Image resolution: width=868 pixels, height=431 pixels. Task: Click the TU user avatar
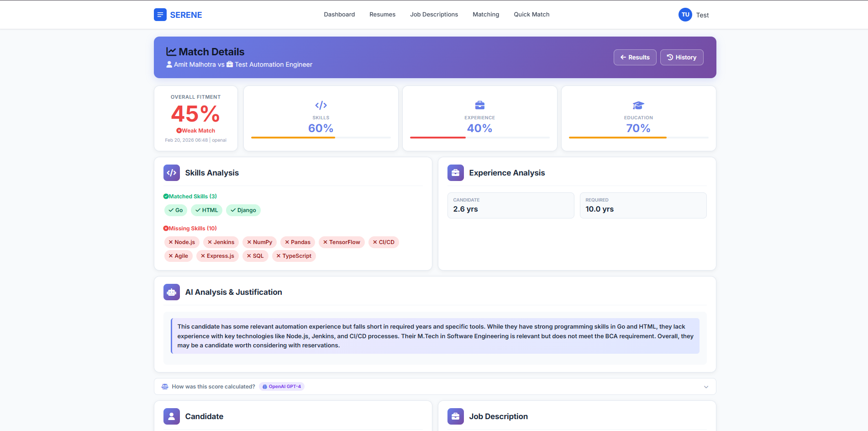685,15
